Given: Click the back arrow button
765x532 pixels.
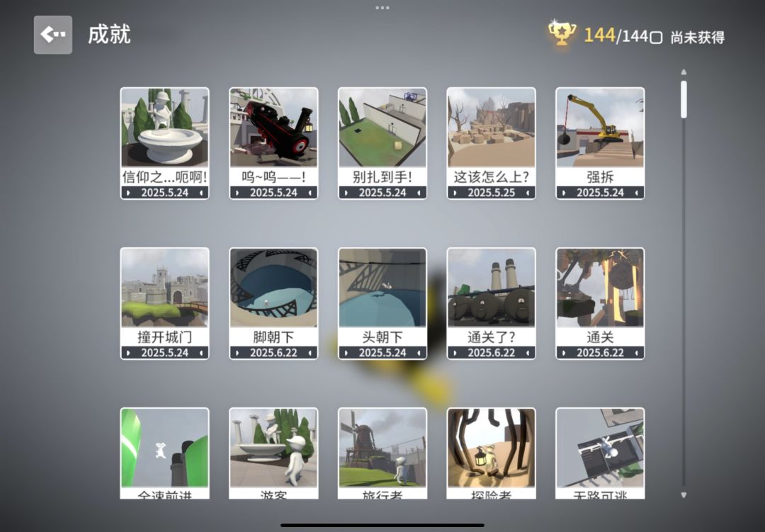Looking at the screenshot, I should 52,35.
